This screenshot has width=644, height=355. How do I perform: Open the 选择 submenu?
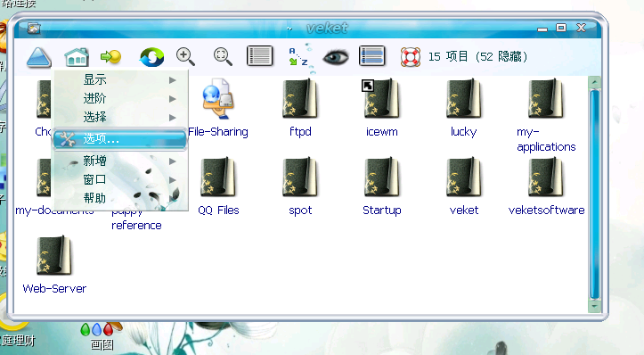pyautogui.click(x=120, y=117)
